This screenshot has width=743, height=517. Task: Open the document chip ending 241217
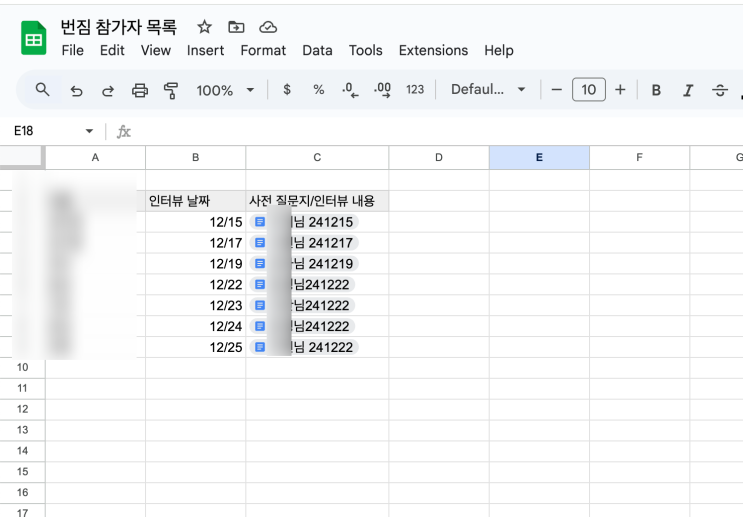(304, 243)
